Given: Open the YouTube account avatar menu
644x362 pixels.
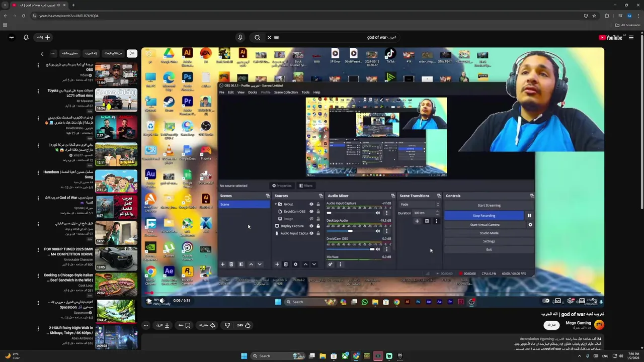Looking at the screenshot, I should pyautogui.click(x=11, y=37).
